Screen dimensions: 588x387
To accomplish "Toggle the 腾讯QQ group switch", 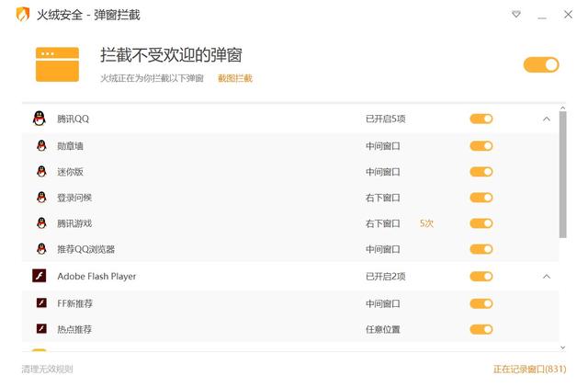I will coord(481,119).
